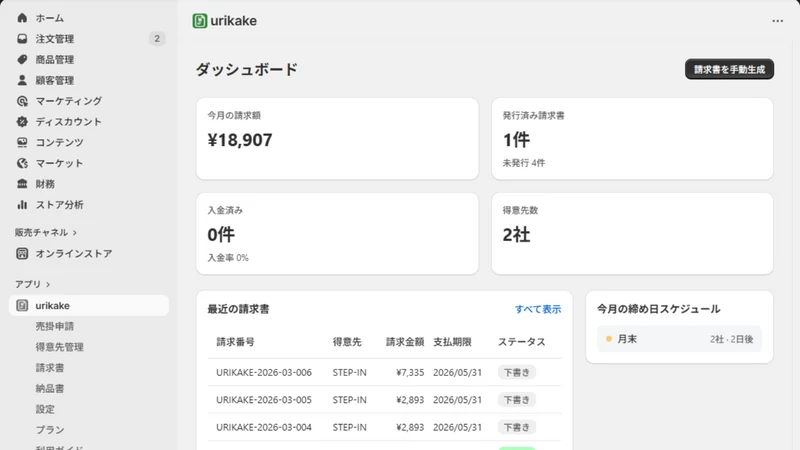Click the store analytics bar chart icon
The width and height of the screenshot is (800, 450).
coord(22,205)
